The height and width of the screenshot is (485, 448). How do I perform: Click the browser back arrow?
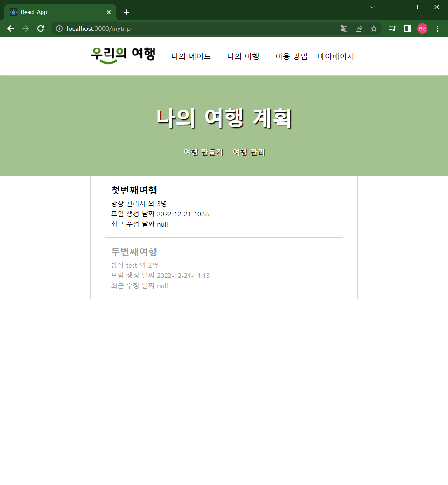11,28
